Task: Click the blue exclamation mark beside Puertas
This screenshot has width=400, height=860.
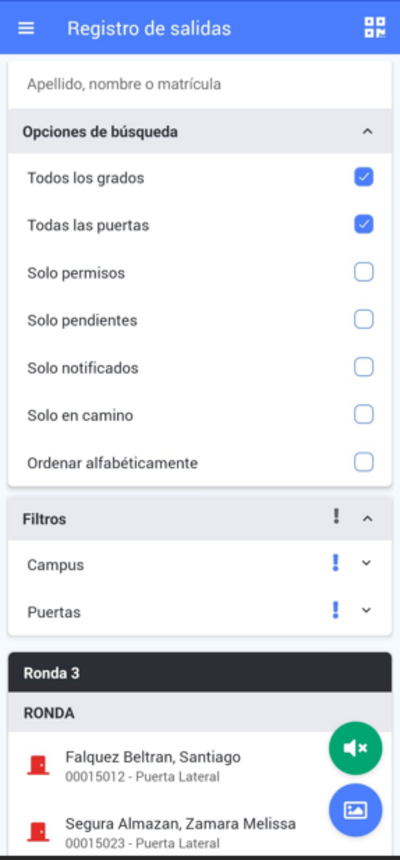Action: tap(336, 610)
